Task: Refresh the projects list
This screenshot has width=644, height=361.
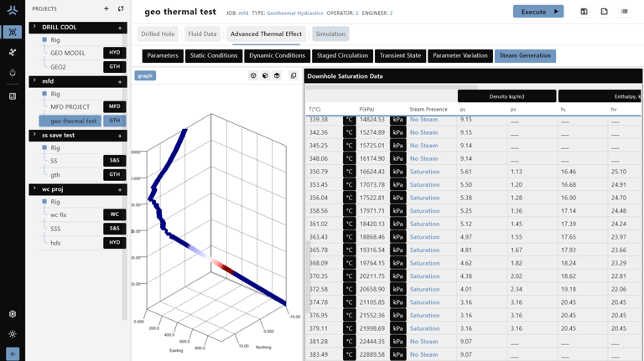Action: pos(121,8)
